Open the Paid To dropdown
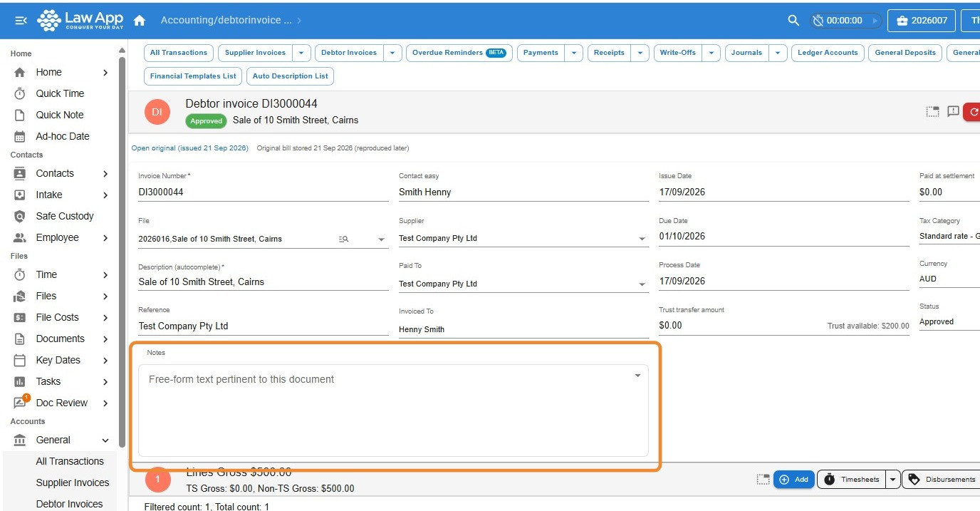The height and width of the screenshot is (511, 980). pos(642,285)
